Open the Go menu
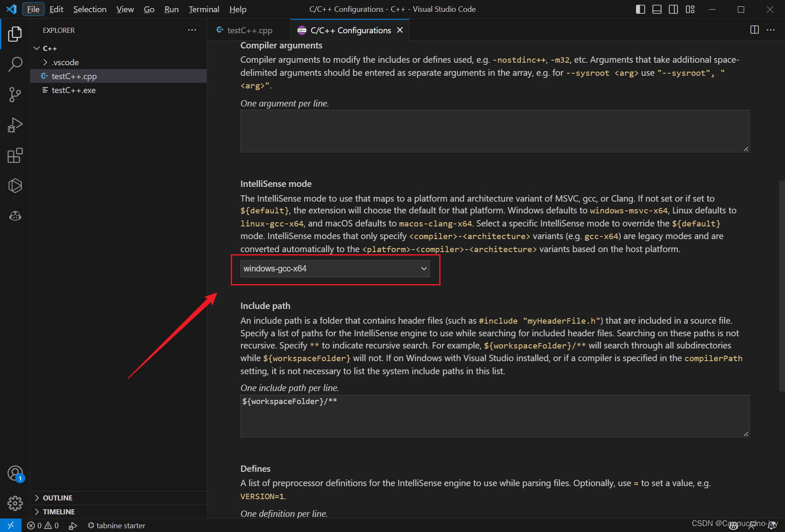 [x=149, y=9]
